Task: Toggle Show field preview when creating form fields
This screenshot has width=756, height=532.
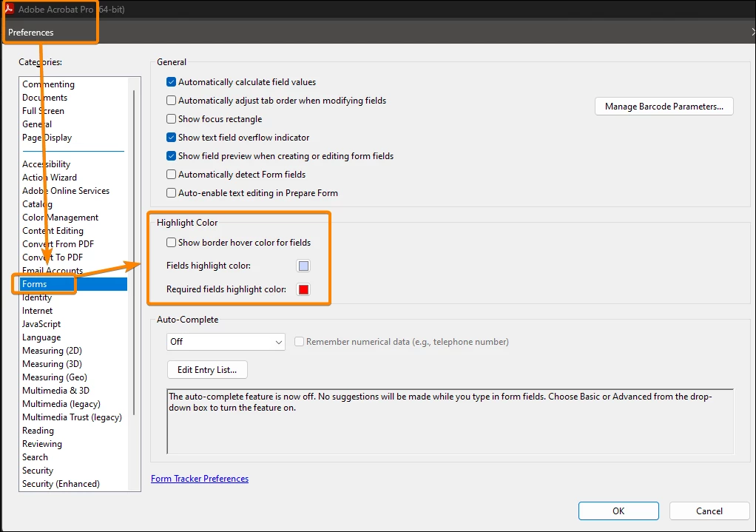Action: (171, 156)
